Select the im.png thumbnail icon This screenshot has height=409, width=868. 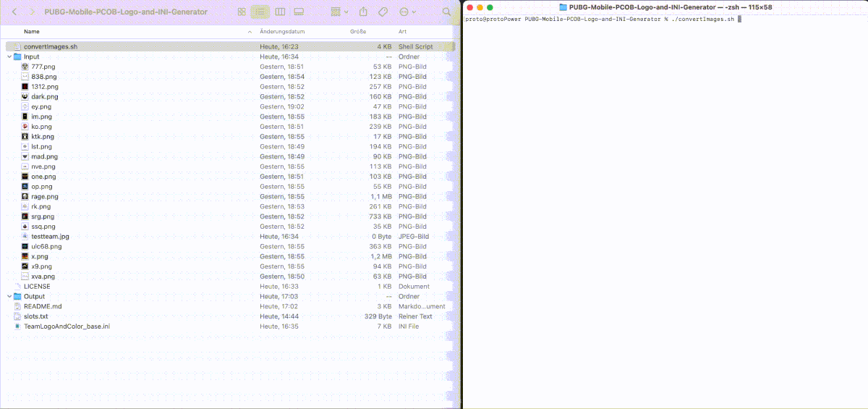point(25,117)
